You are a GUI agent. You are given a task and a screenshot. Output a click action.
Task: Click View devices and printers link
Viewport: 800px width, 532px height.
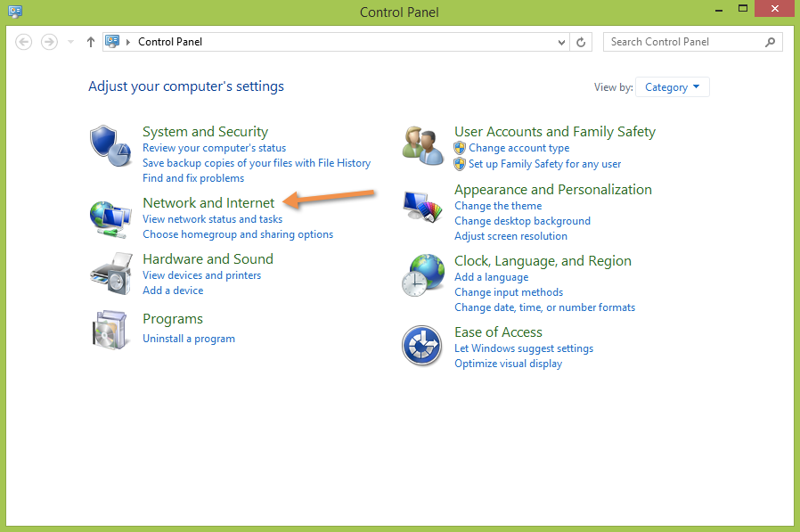click(201, 275)
